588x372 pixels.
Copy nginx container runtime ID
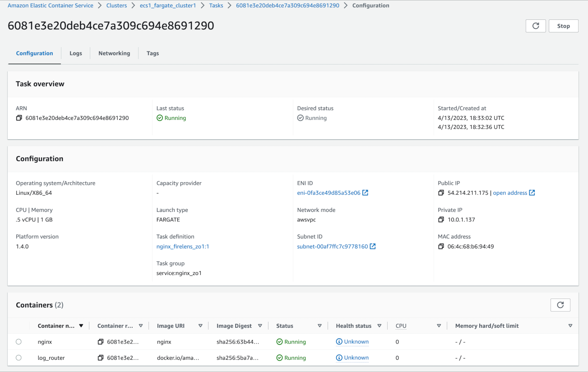click(x=101, y=342)
